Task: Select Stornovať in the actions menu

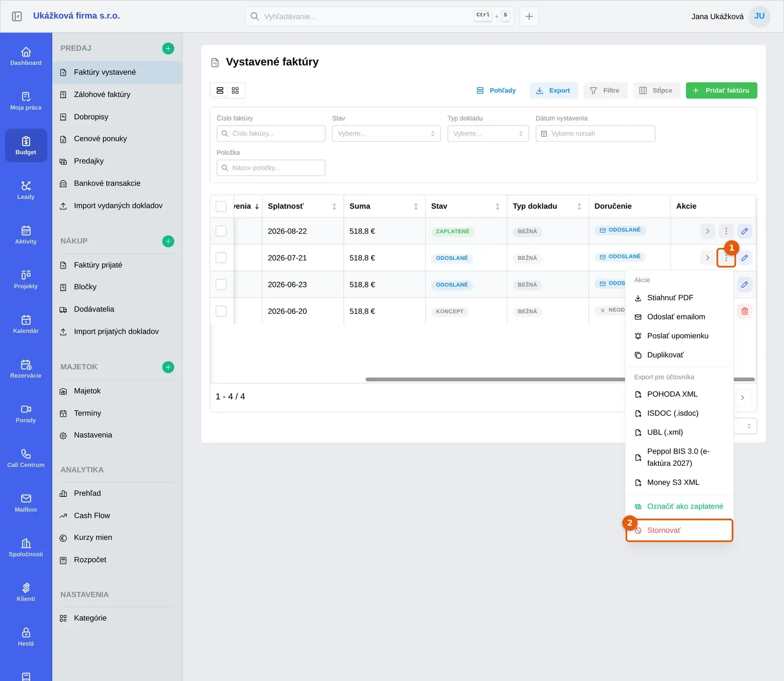Action: pyautogui.click(x=680, y=530)
